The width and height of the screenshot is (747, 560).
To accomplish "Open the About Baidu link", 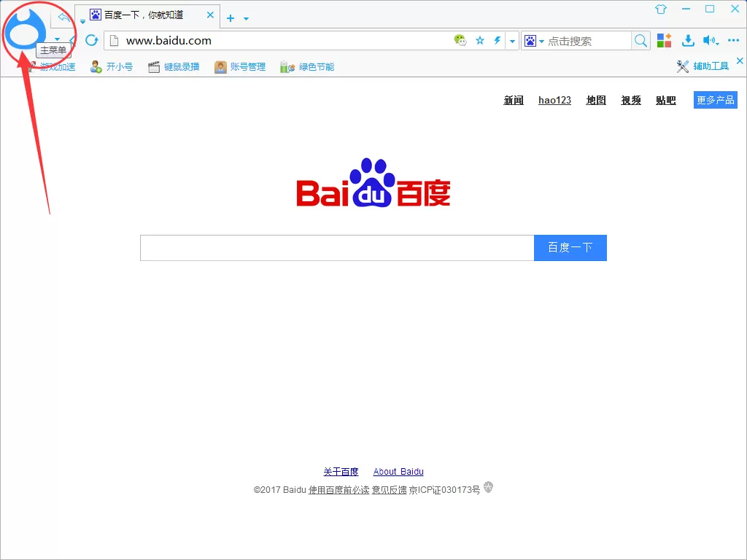I will point(398,472).
